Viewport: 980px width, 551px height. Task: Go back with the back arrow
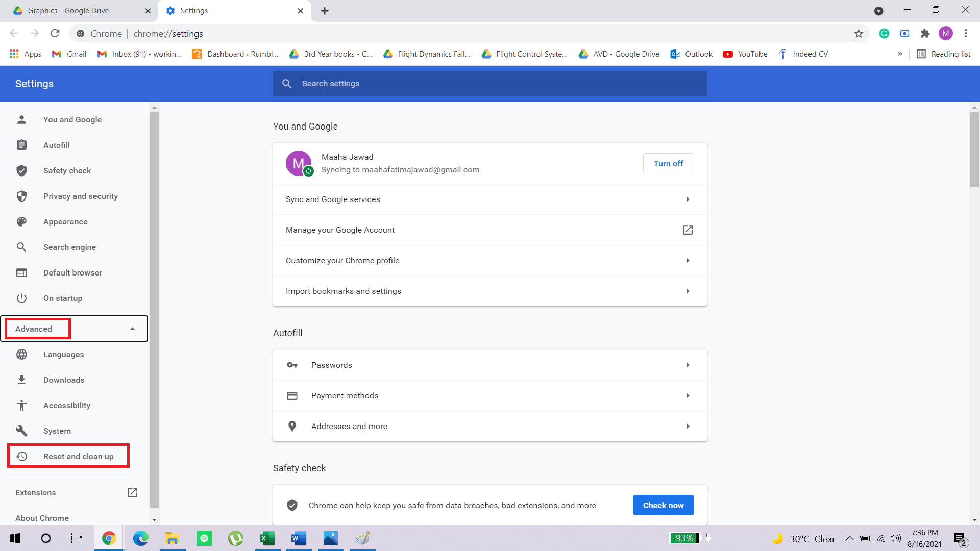tap(14, 34)
